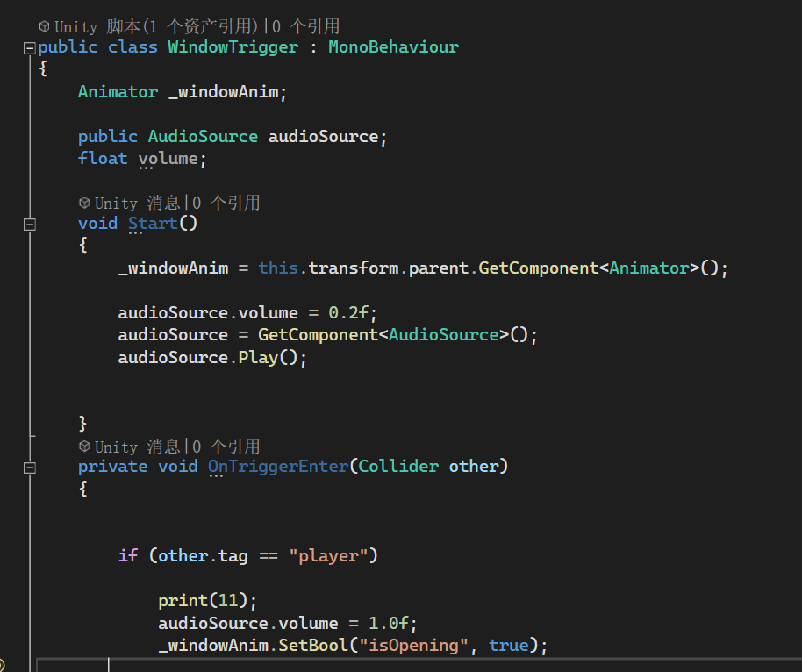802x672 pixels.
Task: Click the WindowTrigger class name
Action: (233, 47)
